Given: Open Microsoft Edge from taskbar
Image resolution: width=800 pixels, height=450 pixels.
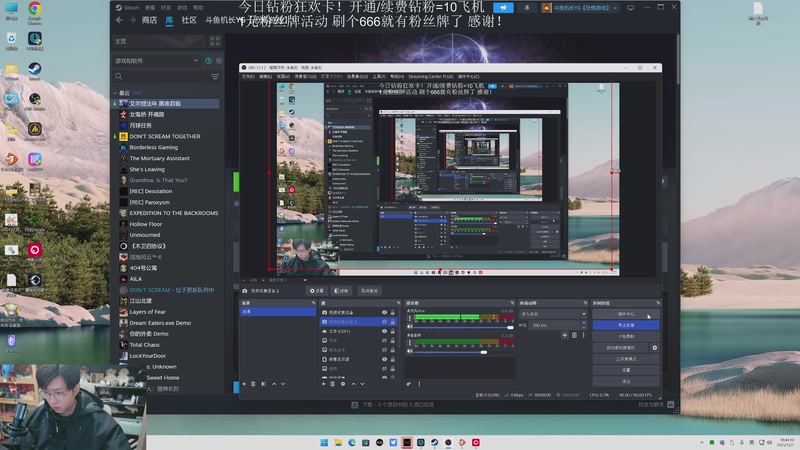Looking at the screenshot, I should coord(352,442).
